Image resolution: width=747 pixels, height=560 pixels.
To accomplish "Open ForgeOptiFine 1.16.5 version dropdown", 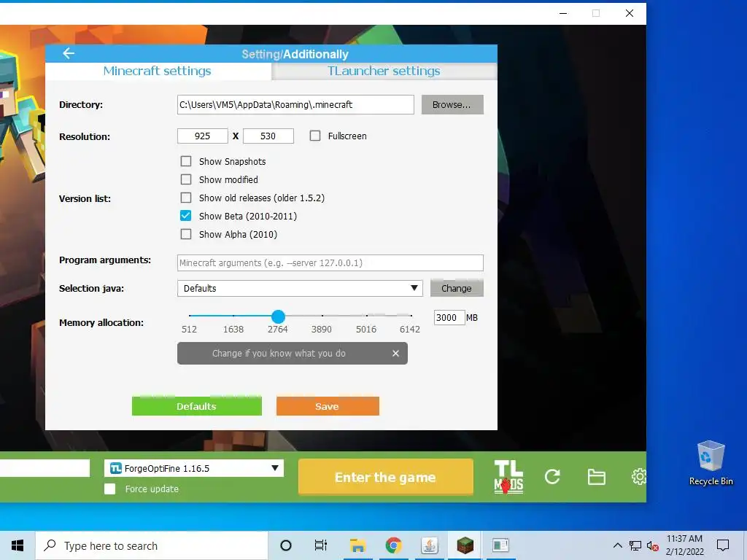I will tap(194, 468).
